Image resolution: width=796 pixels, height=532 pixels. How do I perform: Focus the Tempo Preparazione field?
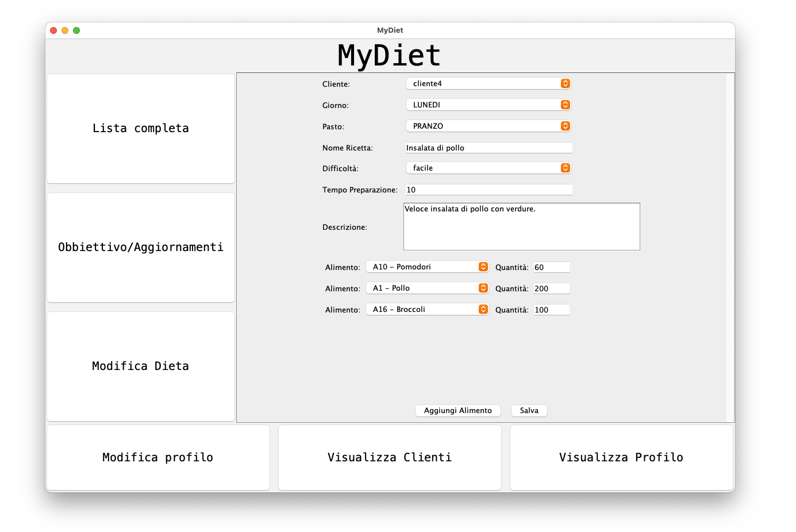489,190
